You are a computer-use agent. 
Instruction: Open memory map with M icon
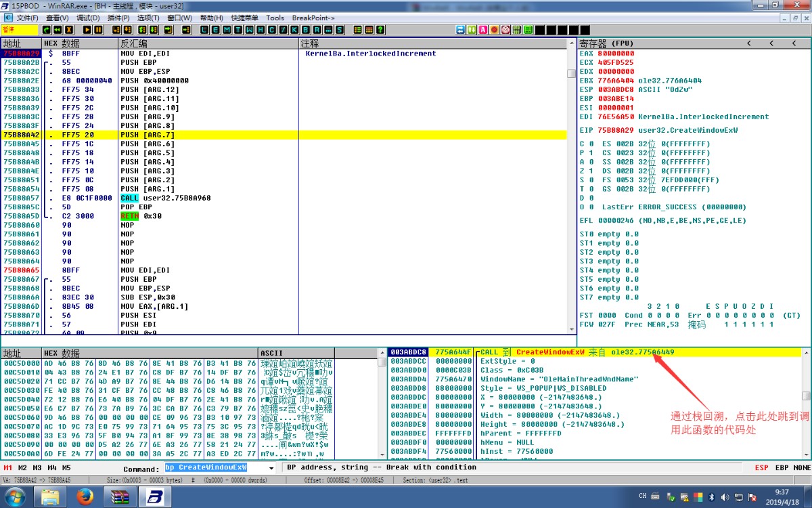pos(227,30)
